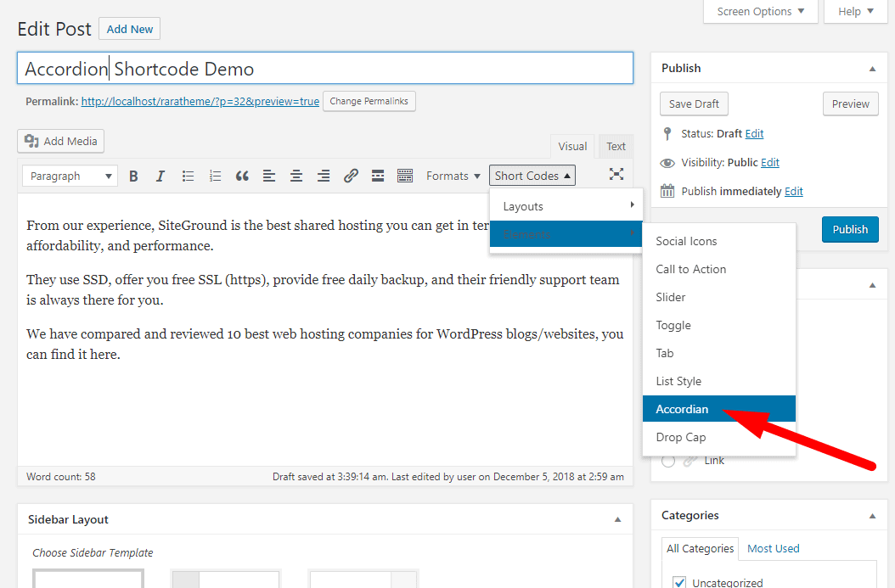The width and height of the screenshot is (895, 588).
Task: Collapse the Sidebar Layout panel
Action: click(x=617, y=519)
